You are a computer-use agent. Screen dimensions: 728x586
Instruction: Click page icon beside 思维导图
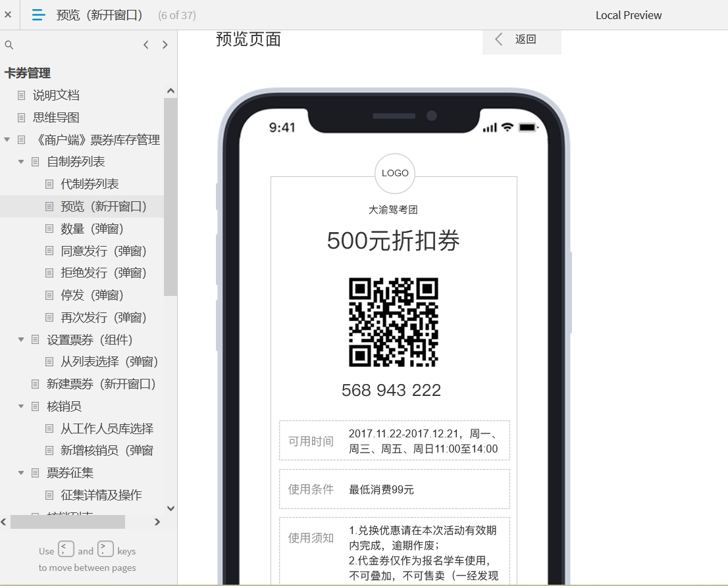click(x=21, y=117)
